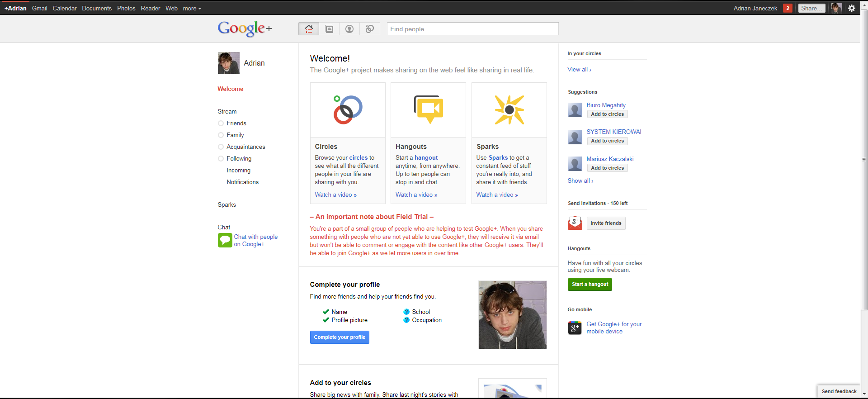The height and width of the screenshot is (399, 868).
Task: Select the Following stream circle
Action: [x=221, y=159]
